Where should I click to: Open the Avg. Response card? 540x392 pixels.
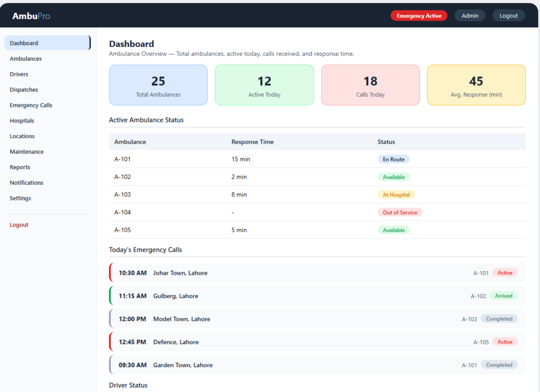476,85
